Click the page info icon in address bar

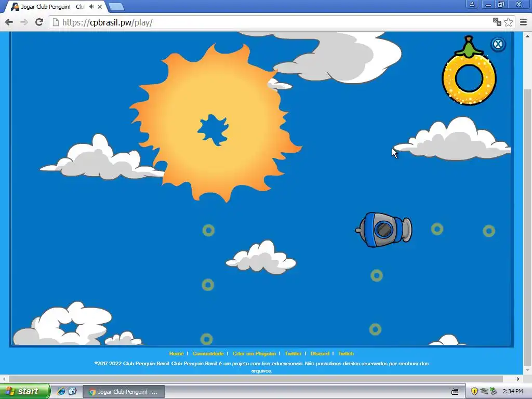pos(56,22)
